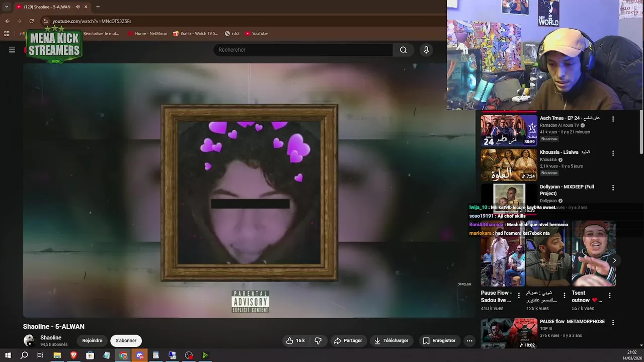Image resolution: width=644 pixels, height=362 pixels.
Task: Click the Télécharger download button
Action: (391, 340)
